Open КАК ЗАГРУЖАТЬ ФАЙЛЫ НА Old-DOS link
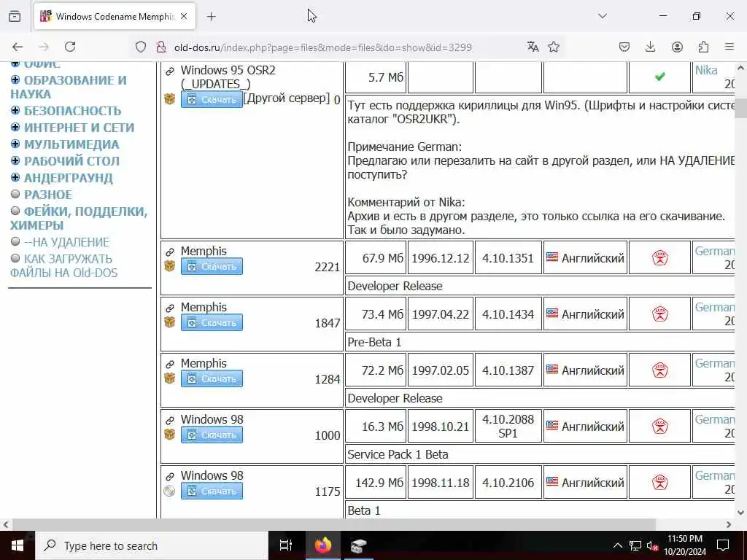 tap(63, 265)
